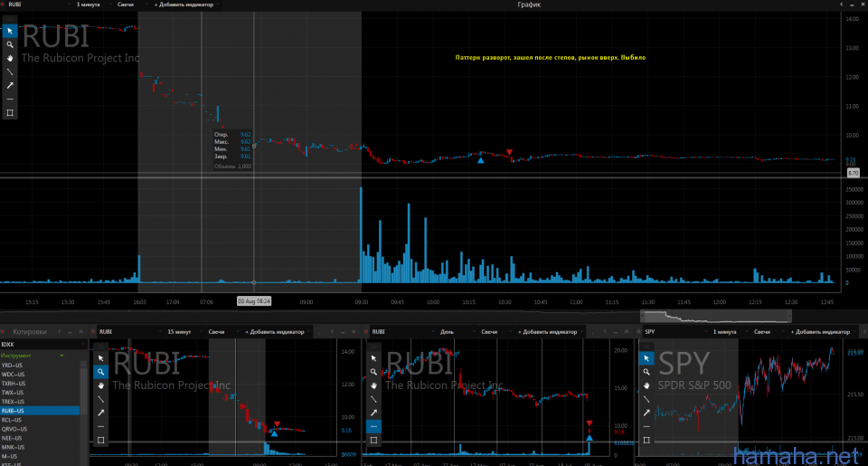Select rectangle tool in SPY chart
The image size is (868, 466).
[646, 440]
